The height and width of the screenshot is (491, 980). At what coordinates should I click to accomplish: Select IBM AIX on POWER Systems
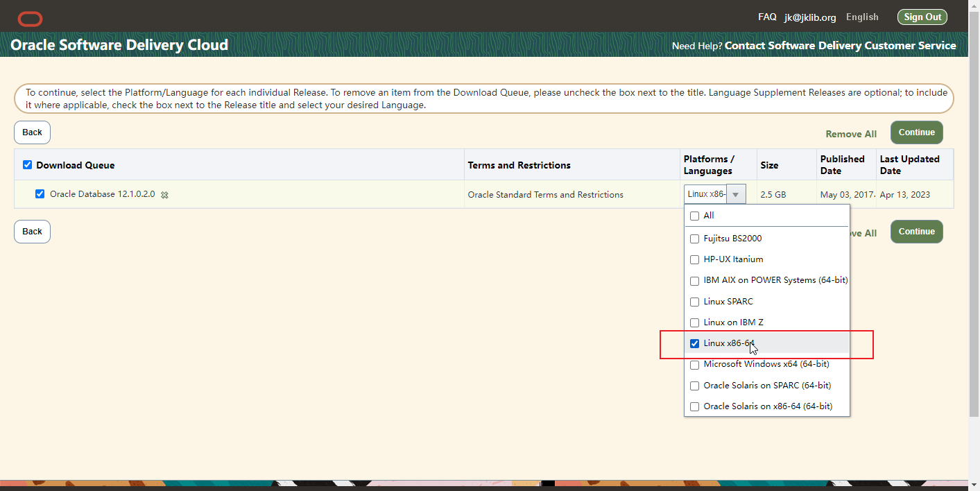click(694, 281)
